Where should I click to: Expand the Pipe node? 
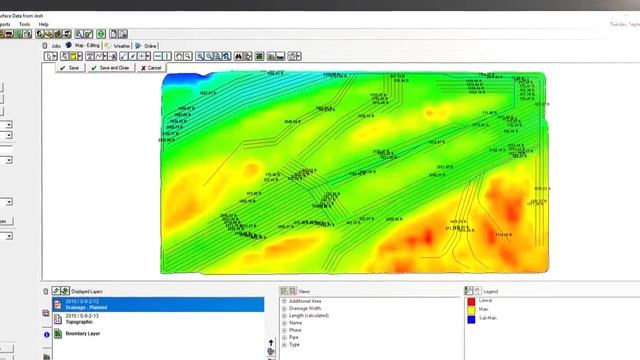(284, 338)
